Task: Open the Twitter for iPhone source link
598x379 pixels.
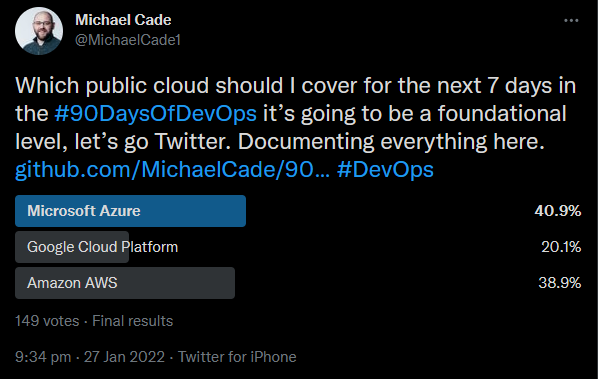Action: point(237,357)
